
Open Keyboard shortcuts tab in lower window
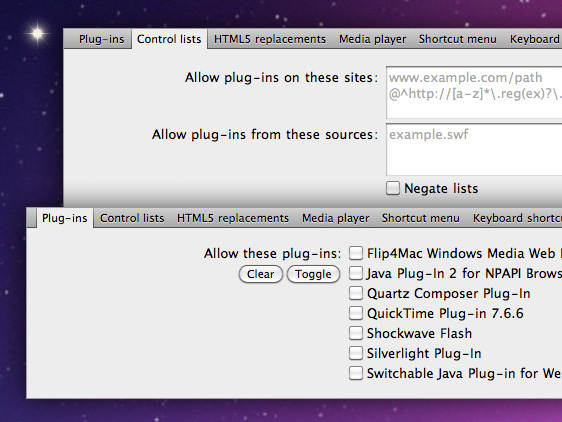(517, 218)
